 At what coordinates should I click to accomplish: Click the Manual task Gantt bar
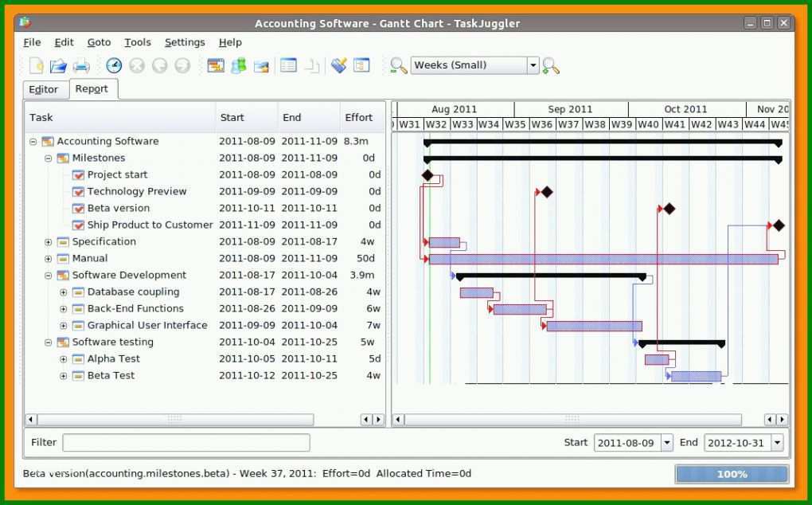click(x=603, y=259)
